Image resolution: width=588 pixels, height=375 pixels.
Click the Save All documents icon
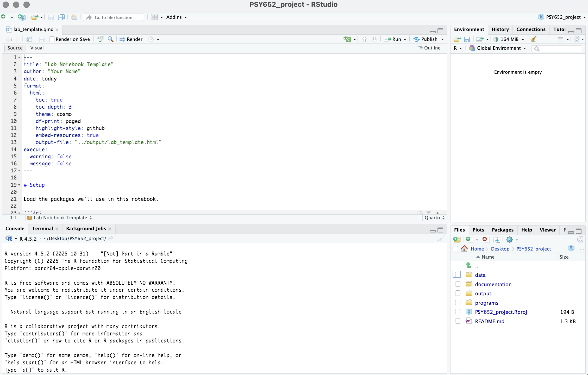61,17
